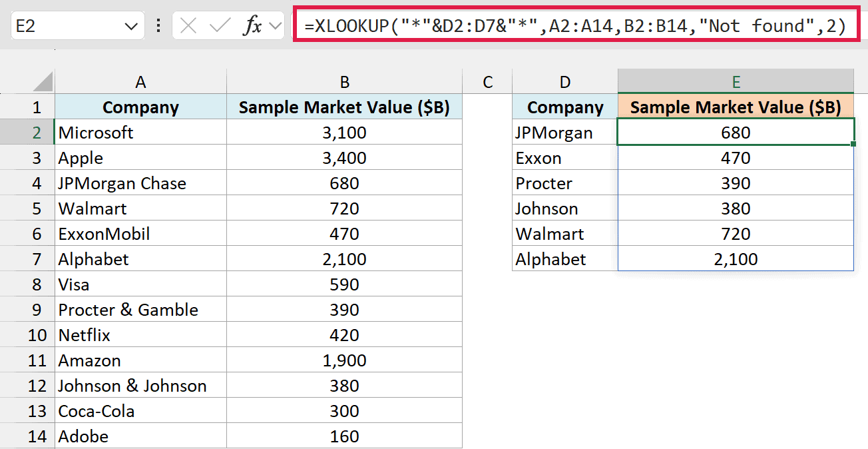This screenshot has height=449, width=868.
Task: Click value 590 in column B
Action: (x=344, y=284)
